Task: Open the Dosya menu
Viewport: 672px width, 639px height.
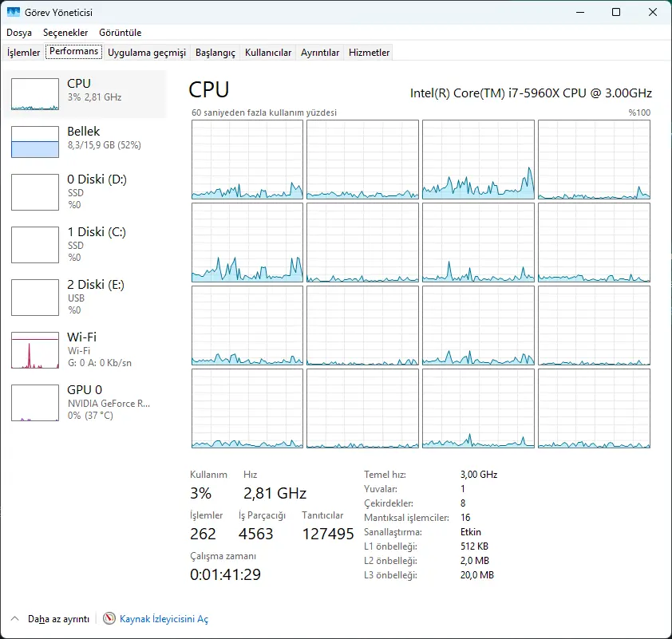Action: 19,33
